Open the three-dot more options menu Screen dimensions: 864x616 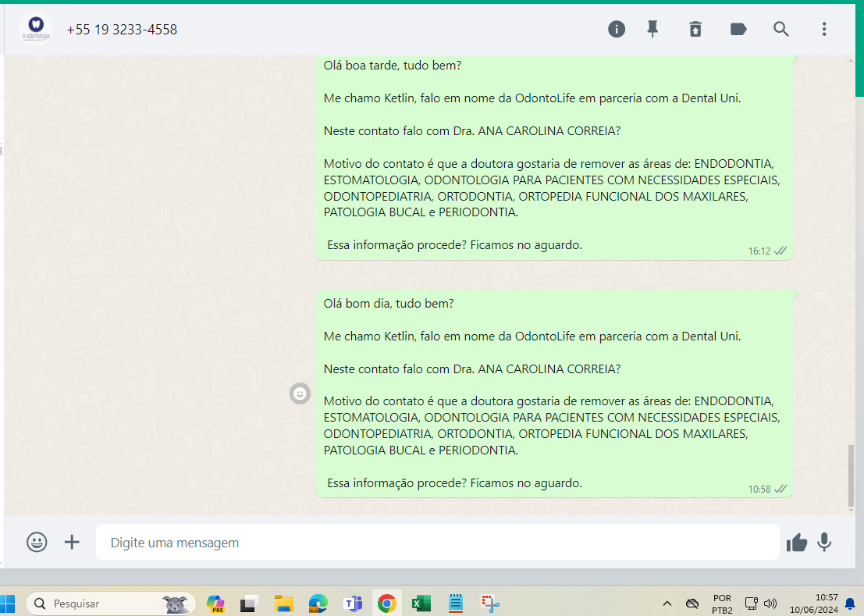click(x=823, y=29)
